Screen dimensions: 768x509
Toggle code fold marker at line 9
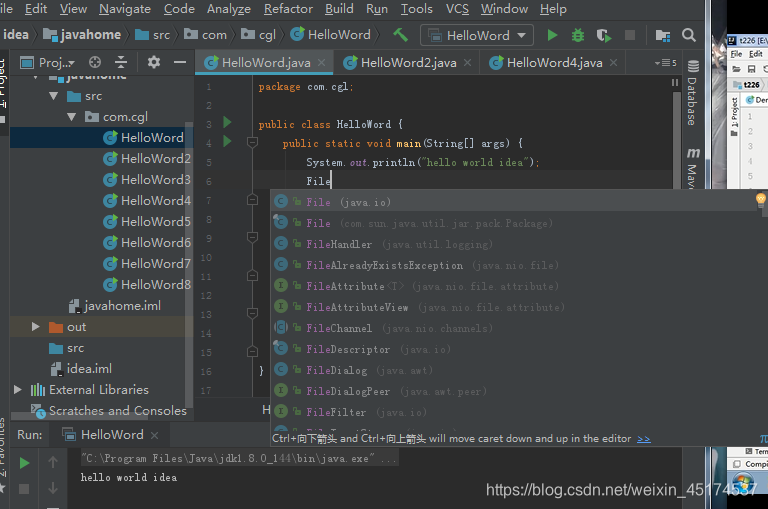pyautogui.click(x=252, y=237)
